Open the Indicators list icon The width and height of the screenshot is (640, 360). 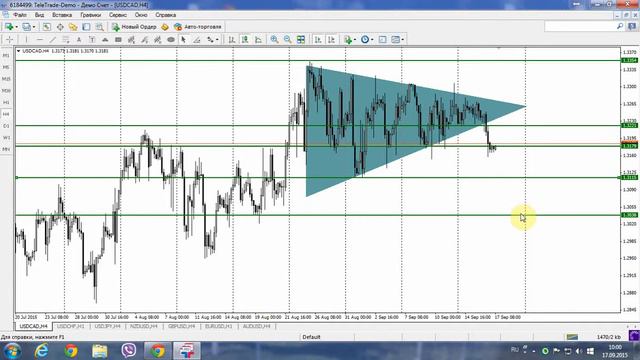click(347, 40)
